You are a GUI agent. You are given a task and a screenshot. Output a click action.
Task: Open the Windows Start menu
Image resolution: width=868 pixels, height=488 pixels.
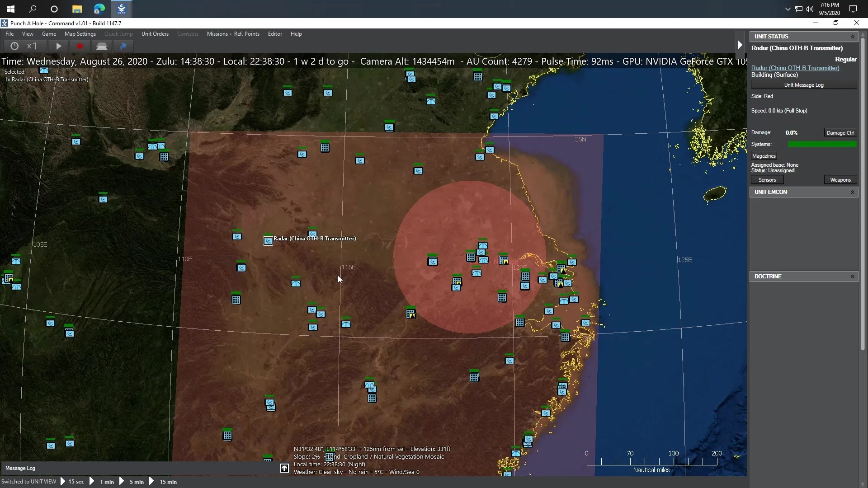[11, 9]
